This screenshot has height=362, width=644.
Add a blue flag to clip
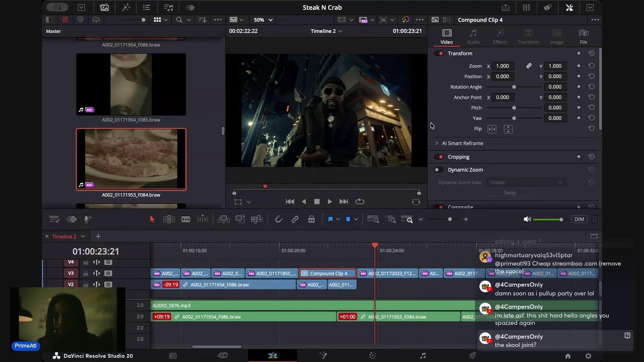(x=330, y=219)
